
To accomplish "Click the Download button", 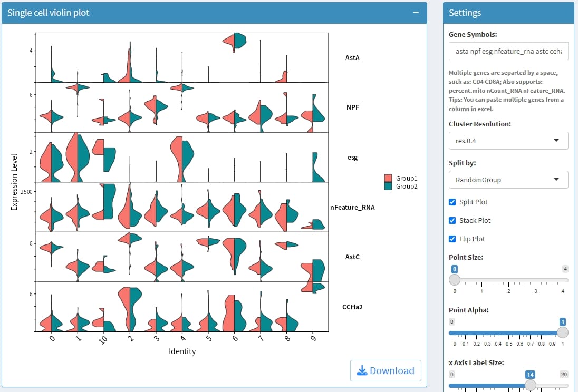I will pyautogui.click(x=386, y=370).
